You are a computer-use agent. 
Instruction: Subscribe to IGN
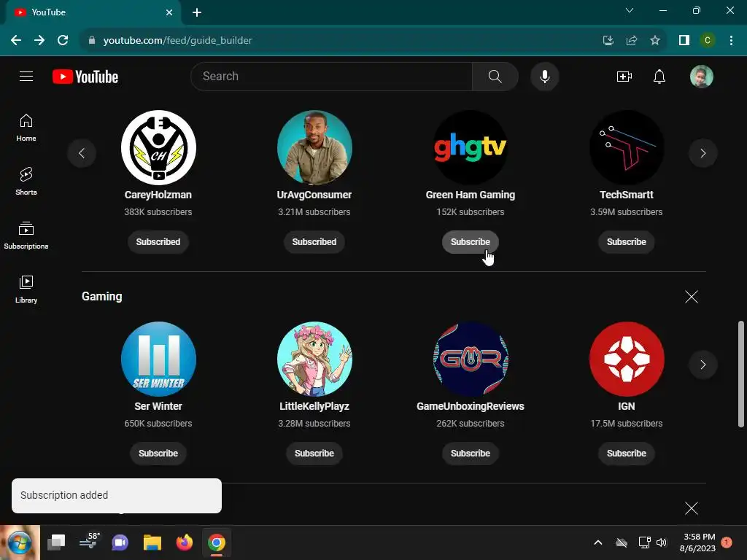[627, 454]
